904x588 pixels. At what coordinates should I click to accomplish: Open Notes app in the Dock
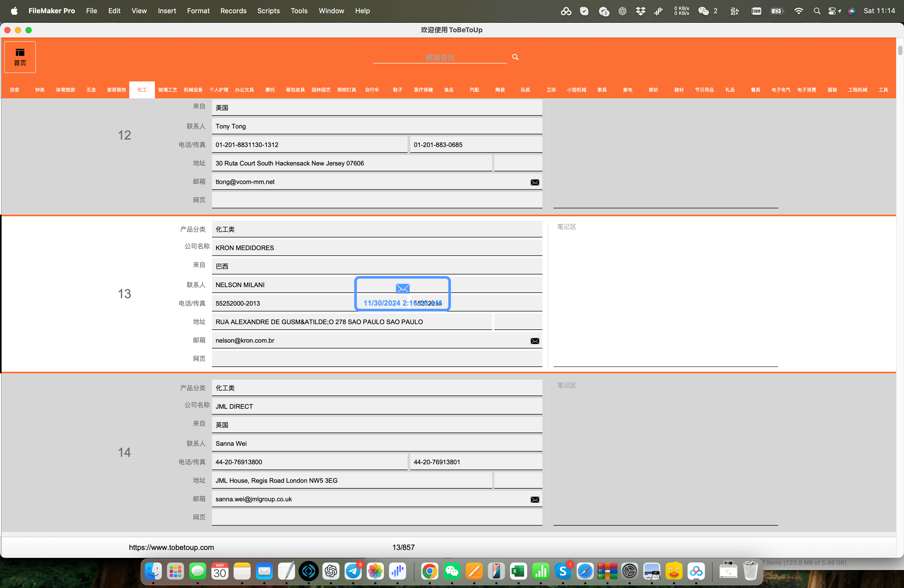pos(242,571)
